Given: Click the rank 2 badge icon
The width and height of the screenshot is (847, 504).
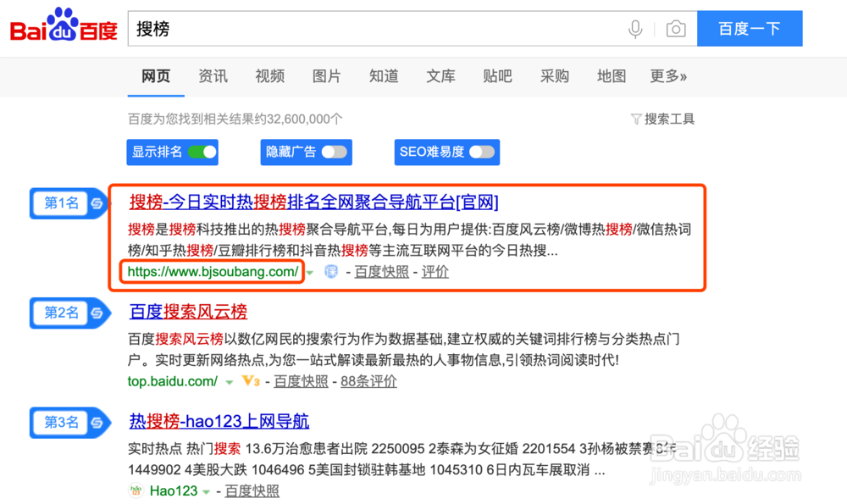Looking at the screenshot, I should point(97,313).
